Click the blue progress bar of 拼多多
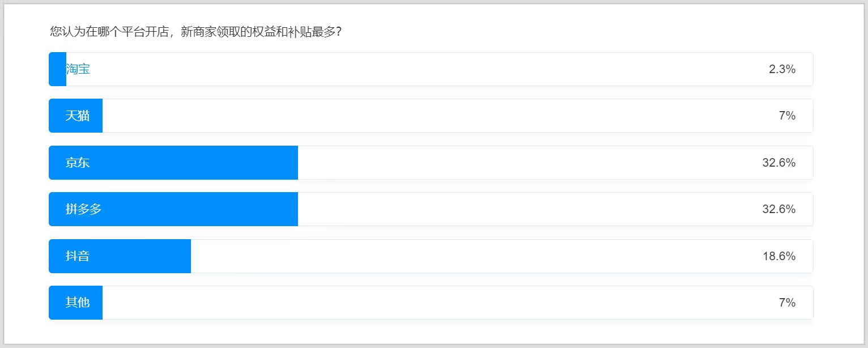This screenshot has width=868, height=348. click(x=173, y=209)
